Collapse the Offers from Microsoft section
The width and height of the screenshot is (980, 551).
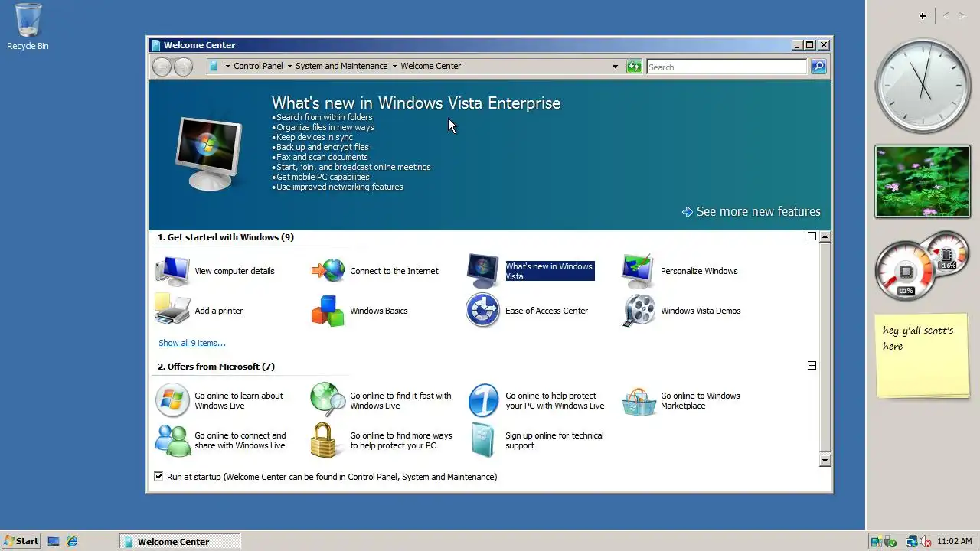(x=812, y=366)
